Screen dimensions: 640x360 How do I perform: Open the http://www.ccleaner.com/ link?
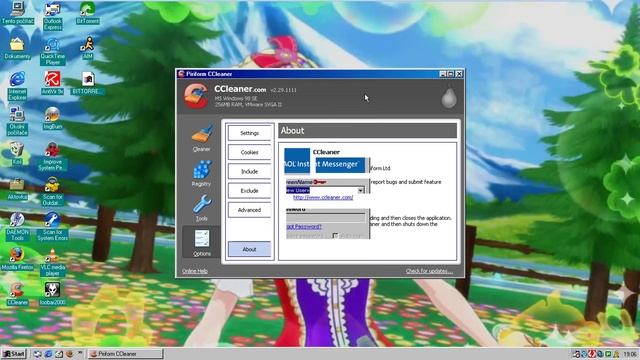click(323, 197)
